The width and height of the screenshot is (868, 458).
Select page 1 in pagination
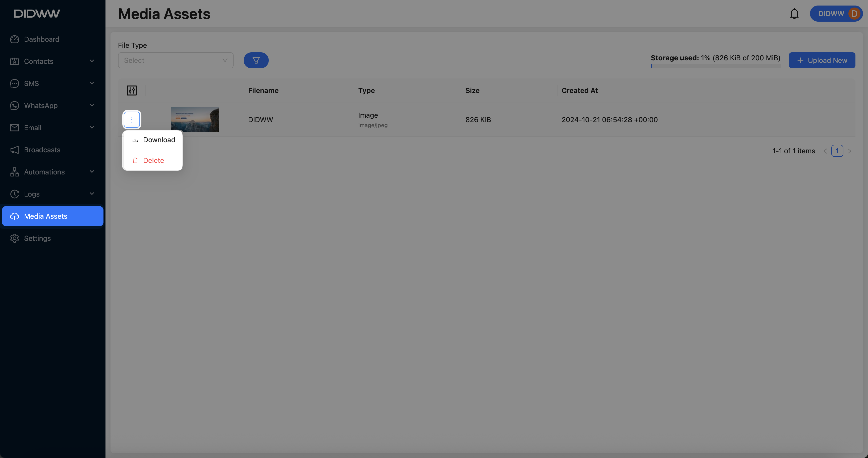click(837, 151)
